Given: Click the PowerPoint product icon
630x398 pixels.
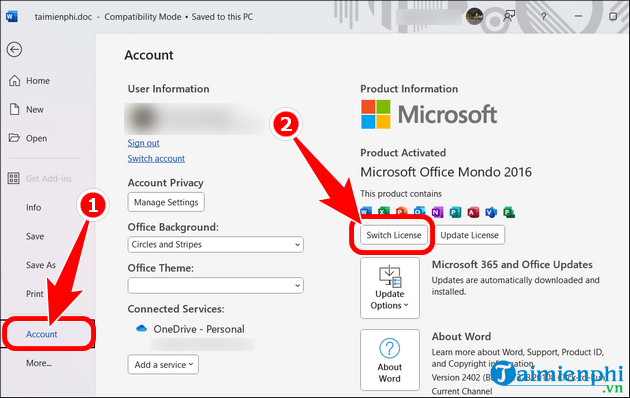Looking at the screenshot, I should [x=401, y=212].
